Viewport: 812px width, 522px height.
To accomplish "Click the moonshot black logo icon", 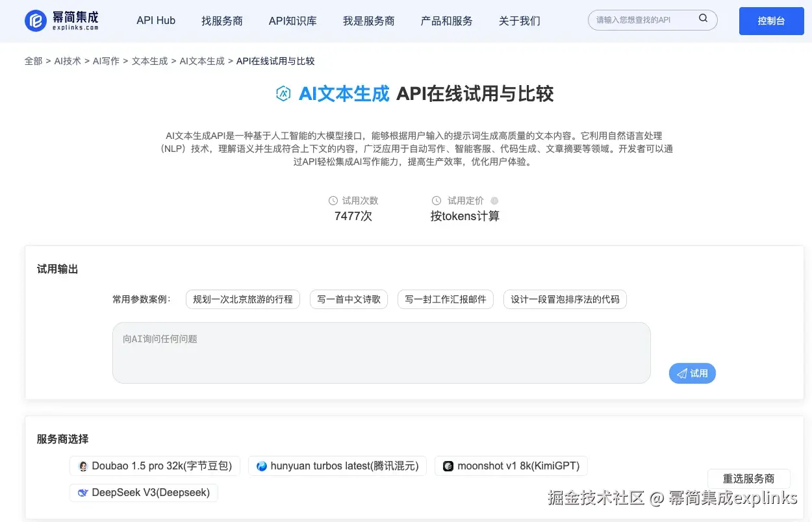I will 448,466.
